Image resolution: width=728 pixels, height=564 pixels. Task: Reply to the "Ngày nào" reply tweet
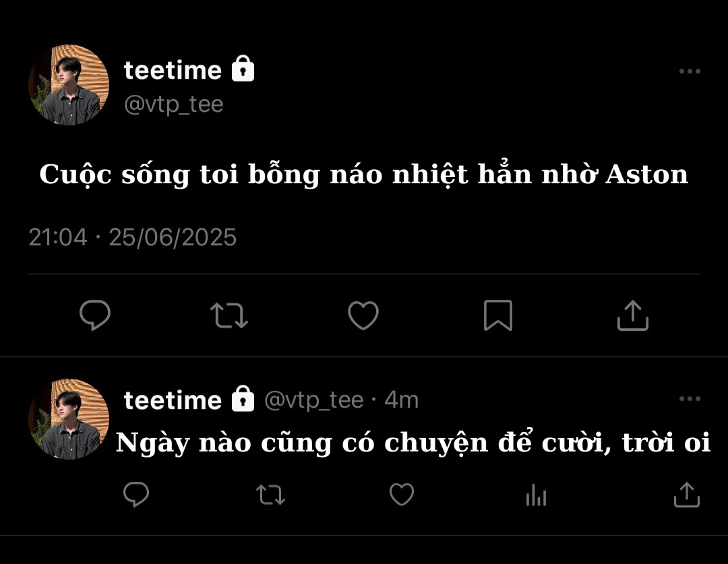[x=136, y=495]
